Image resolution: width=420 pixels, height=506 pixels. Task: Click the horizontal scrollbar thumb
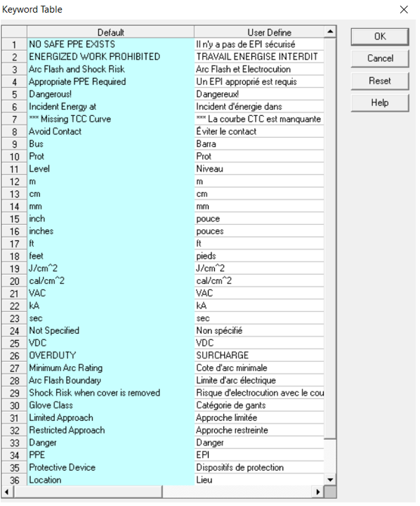87,492
